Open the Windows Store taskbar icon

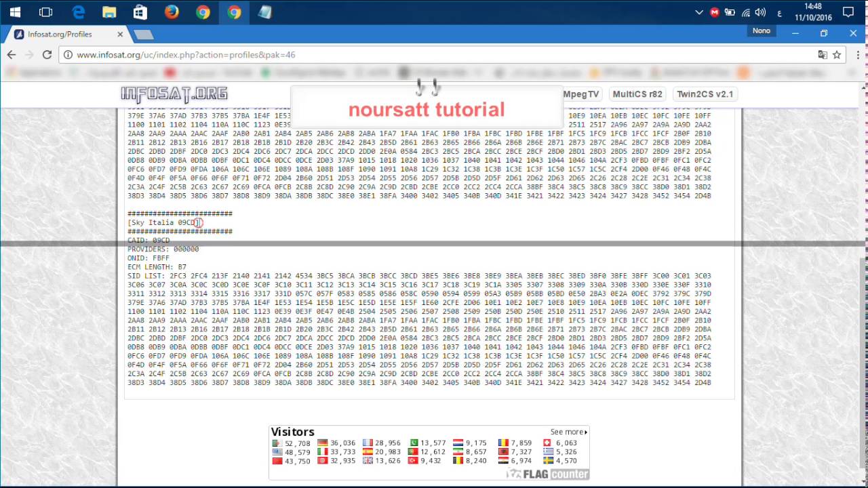[140, 12]
